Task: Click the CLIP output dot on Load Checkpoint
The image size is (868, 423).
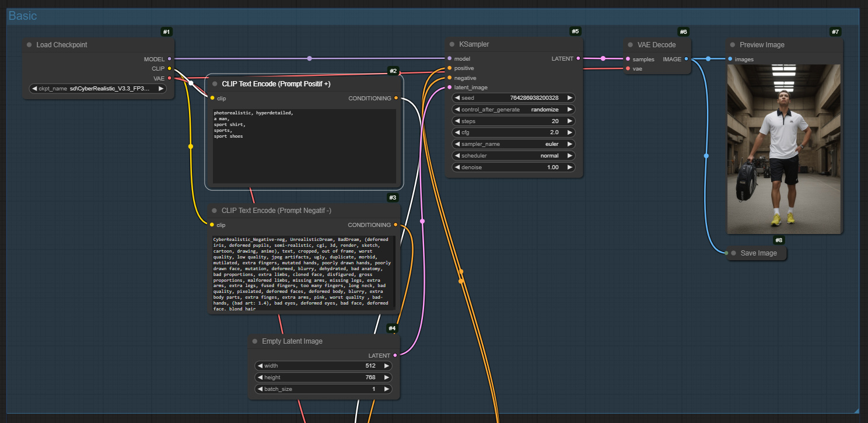Action: pos(169,68)
